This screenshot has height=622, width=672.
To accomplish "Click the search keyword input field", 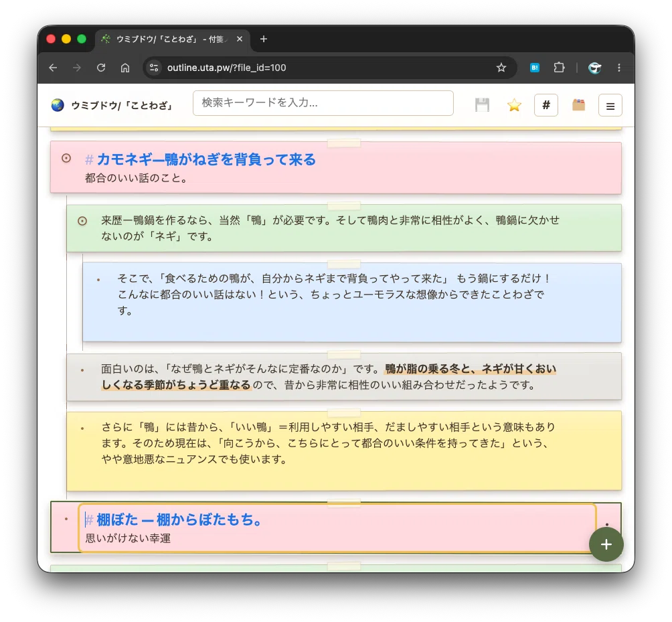I will point(323,103).
